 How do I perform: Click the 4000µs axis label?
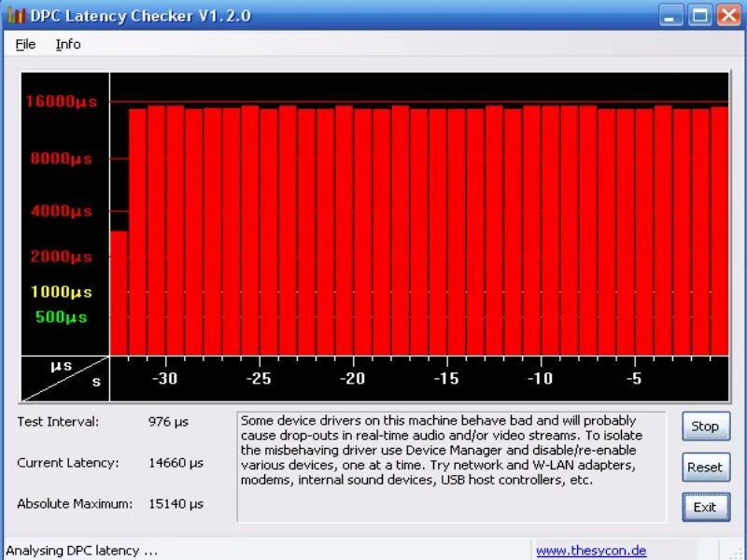62,211
